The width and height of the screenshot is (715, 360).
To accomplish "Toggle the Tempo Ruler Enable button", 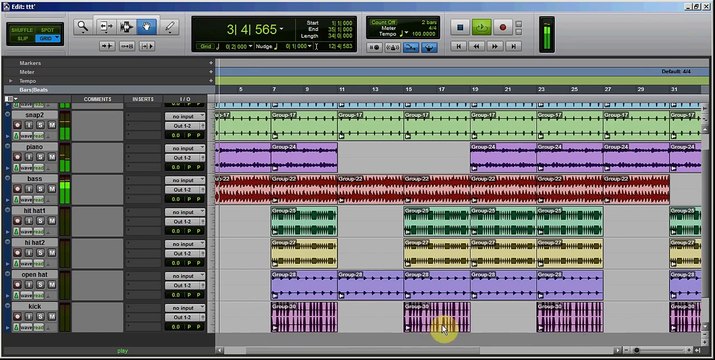I will tap(429, 47).
